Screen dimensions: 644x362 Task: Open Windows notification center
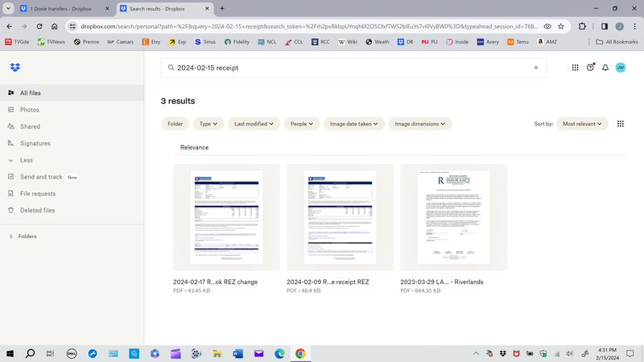630,353
